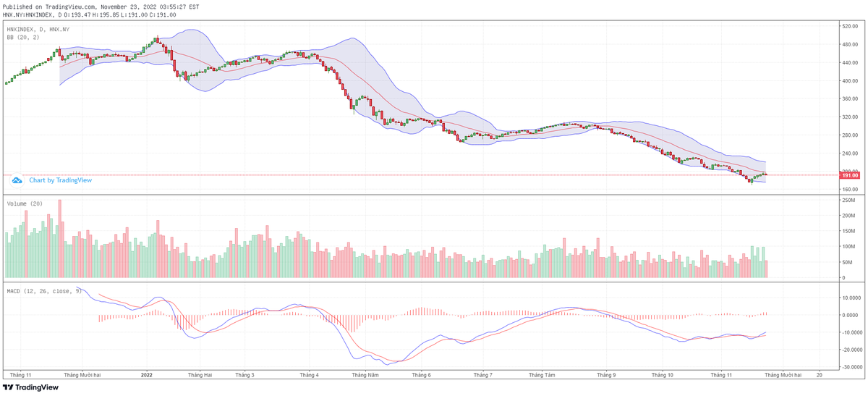Click the red 191.00 current price tag
The width and height of the screenshot is (868, 396).
pyautogui.click(x=849, y=175)
